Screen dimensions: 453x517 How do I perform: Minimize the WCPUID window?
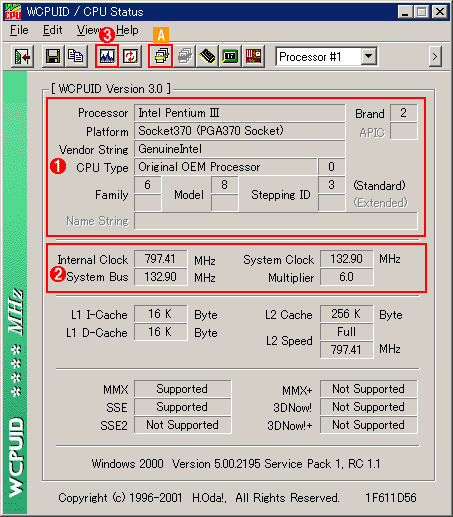pos(405,12)
